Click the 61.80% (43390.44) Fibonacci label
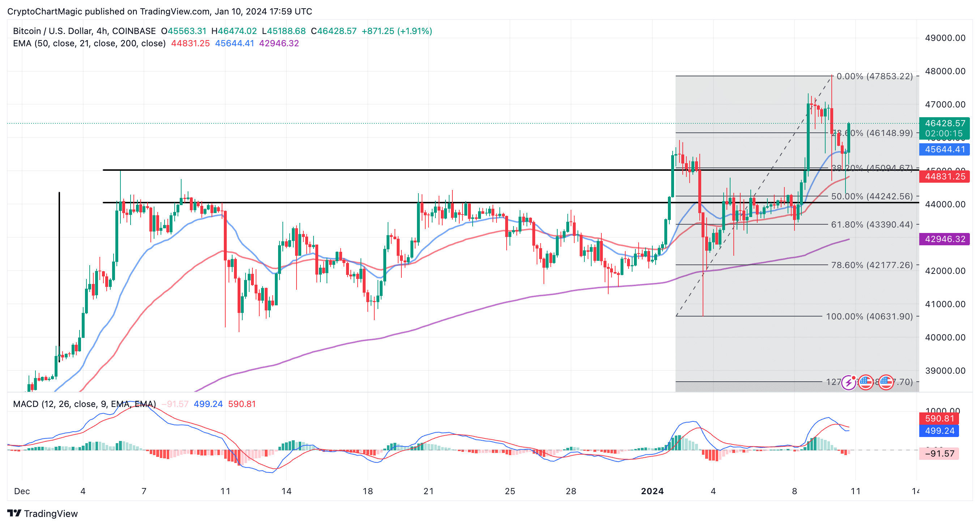 [872, 225]
